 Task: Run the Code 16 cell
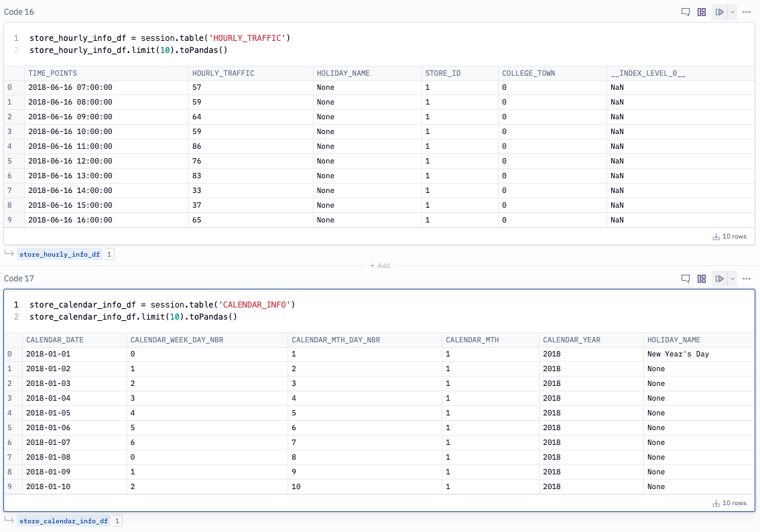pos(719,12)
